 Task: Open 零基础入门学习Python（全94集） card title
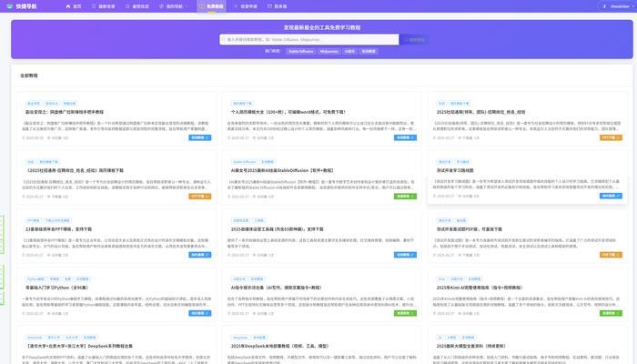pyautogui.click(x=56, y=288)
